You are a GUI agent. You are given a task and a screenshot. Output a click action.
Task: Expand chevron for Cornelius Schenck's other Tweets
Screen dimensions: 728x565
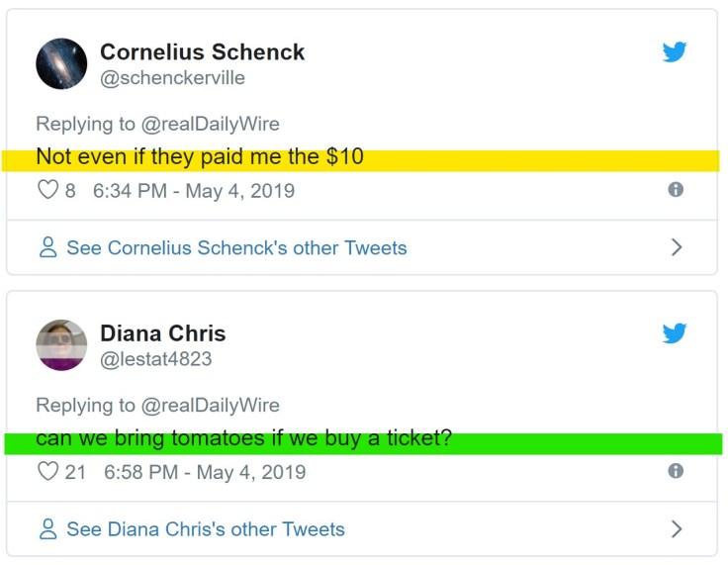tap(677, 247)
